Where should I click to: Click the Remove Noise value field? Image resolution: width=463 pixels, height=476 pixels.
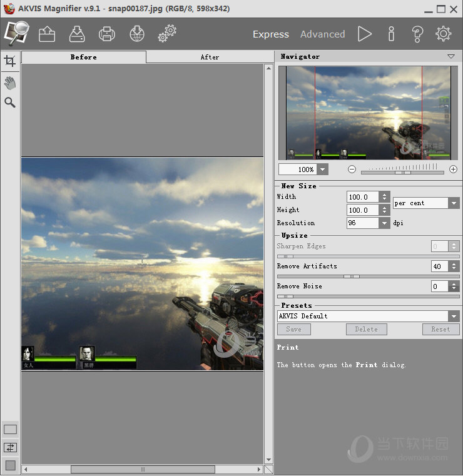(x=440, y=286)
